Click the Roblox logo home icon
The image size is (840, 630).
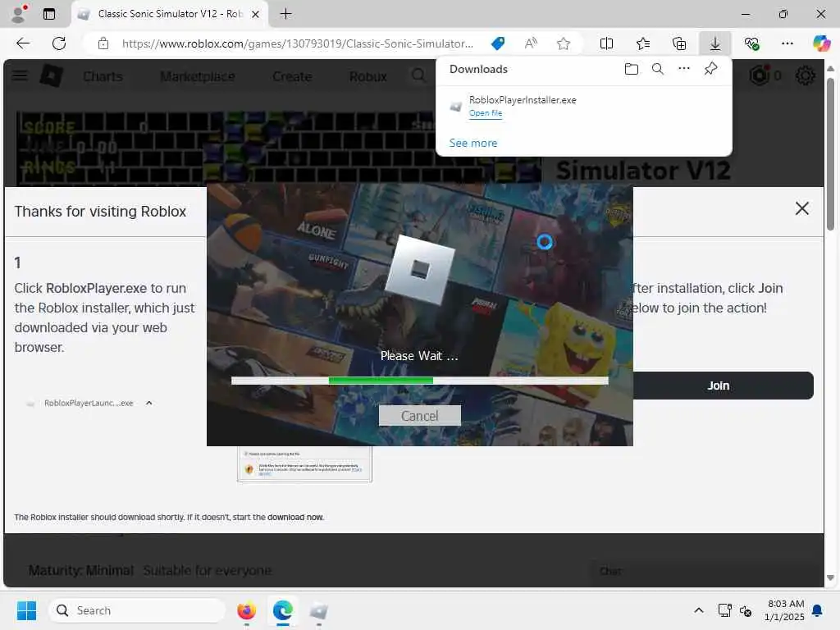(52, 75)
